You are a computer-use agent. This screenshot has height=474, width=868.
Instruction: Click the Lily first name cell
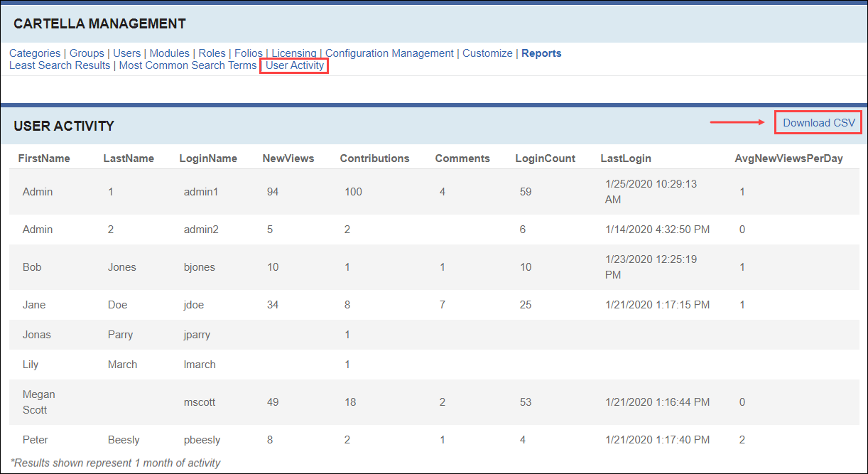31,365
